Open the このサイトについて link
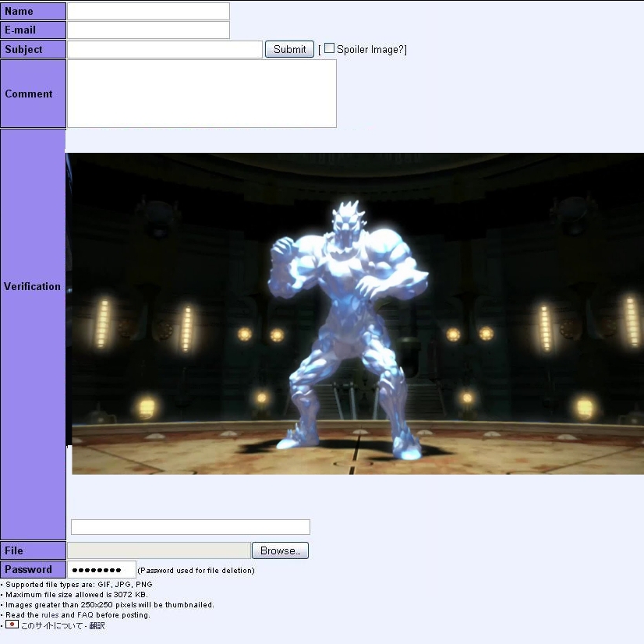 tap(52, 625)
